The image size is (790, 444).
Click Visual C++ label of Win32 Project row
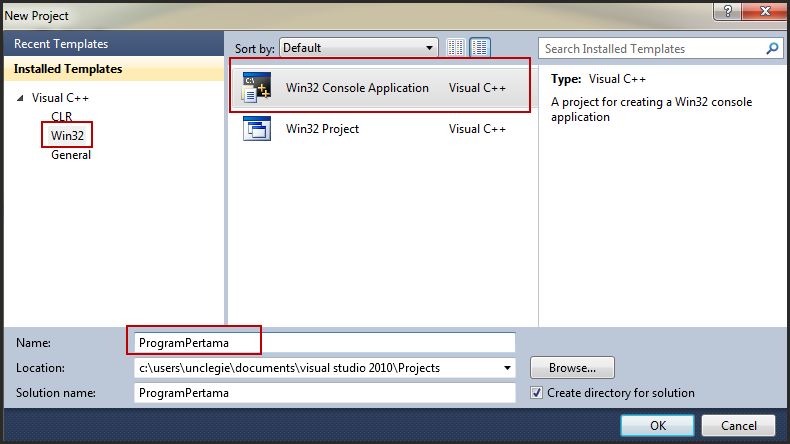click(x=477, y=129)
